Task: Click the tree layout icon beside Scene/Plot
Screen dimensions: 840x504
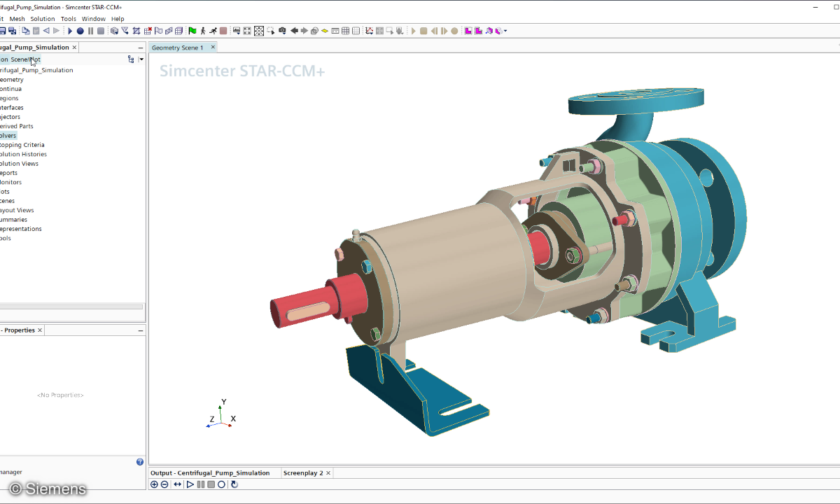Action: tap(131, 59)
